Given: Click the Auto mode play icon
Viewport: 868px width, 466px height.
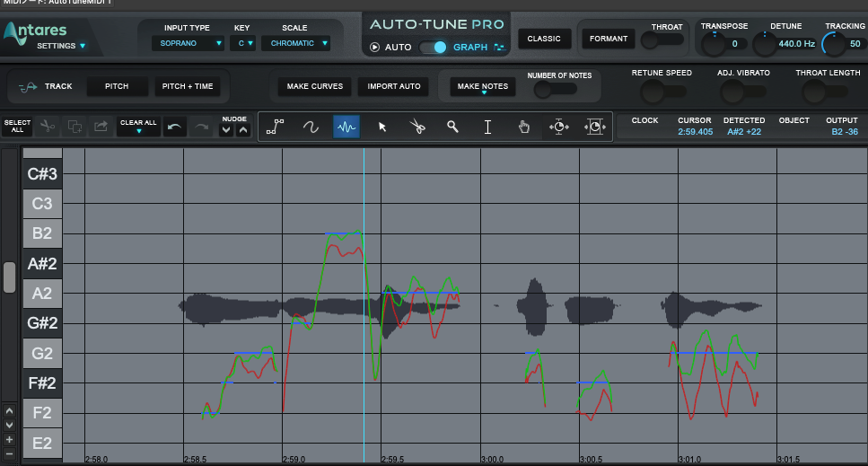Looking at the screenshot, I should tap(375, 47).
